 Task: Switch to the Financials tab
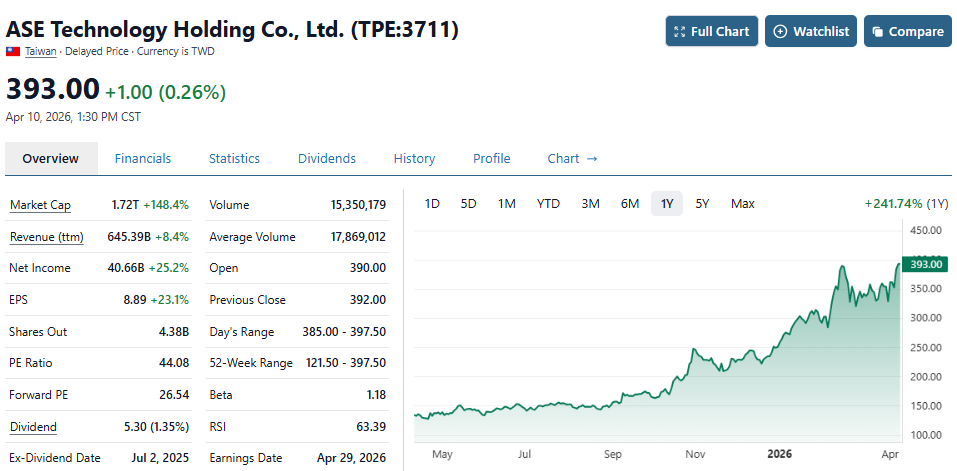[142, 158]
